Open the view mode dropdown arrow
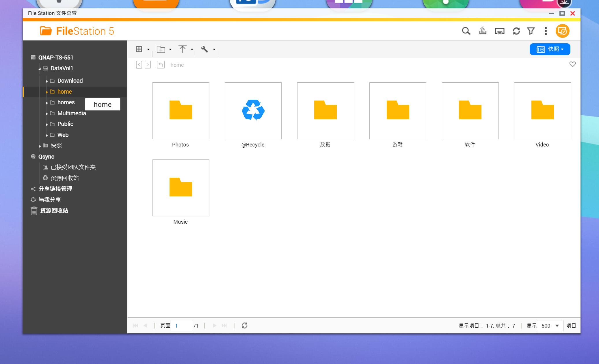Image resolution: width=599 pixels, height=364 pixels. tap(148, 49)
